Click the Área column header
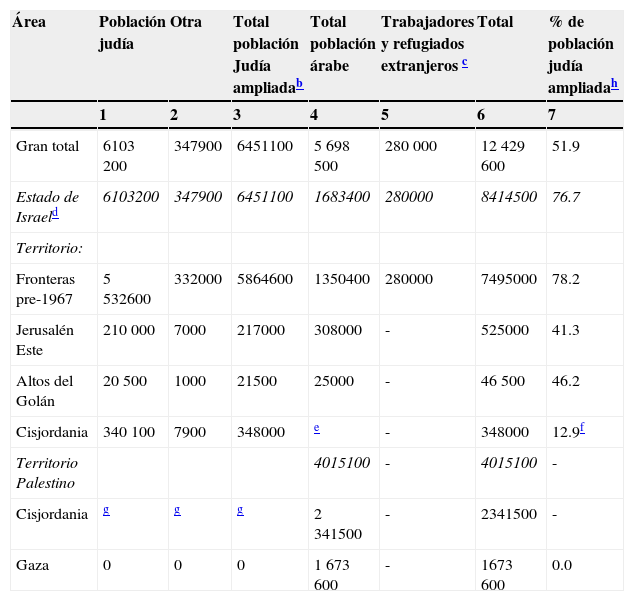Screen dimensions: 634x601 click(x=29, y=22)
